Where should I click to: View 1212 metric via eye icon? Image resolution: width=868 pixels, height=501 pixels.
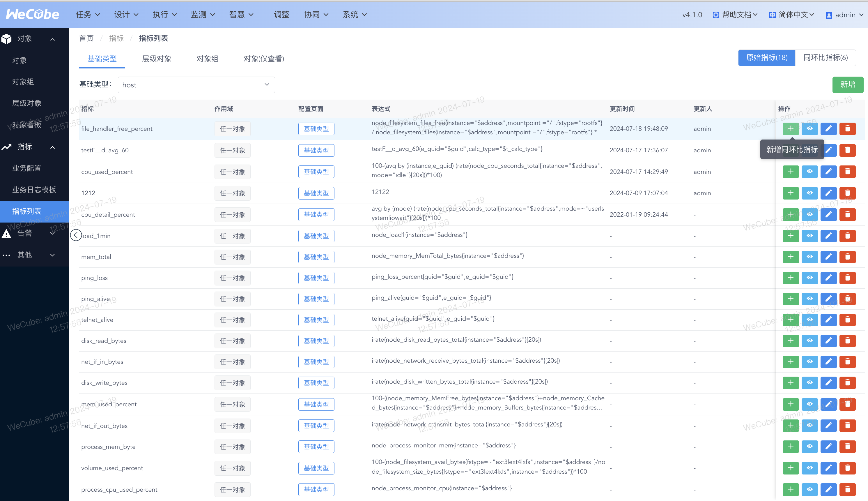click(809, 193)
